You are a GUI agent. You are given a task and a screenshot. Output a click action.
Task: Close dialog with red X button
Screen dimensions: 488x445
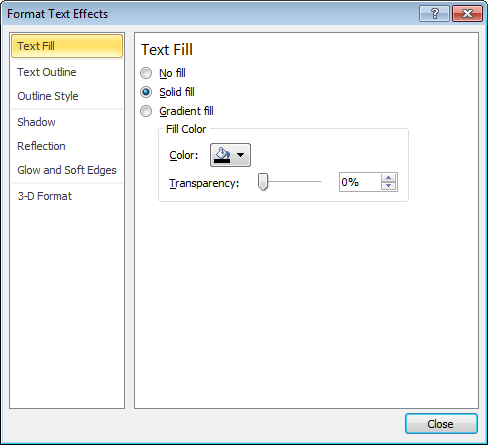coord(467,14)
